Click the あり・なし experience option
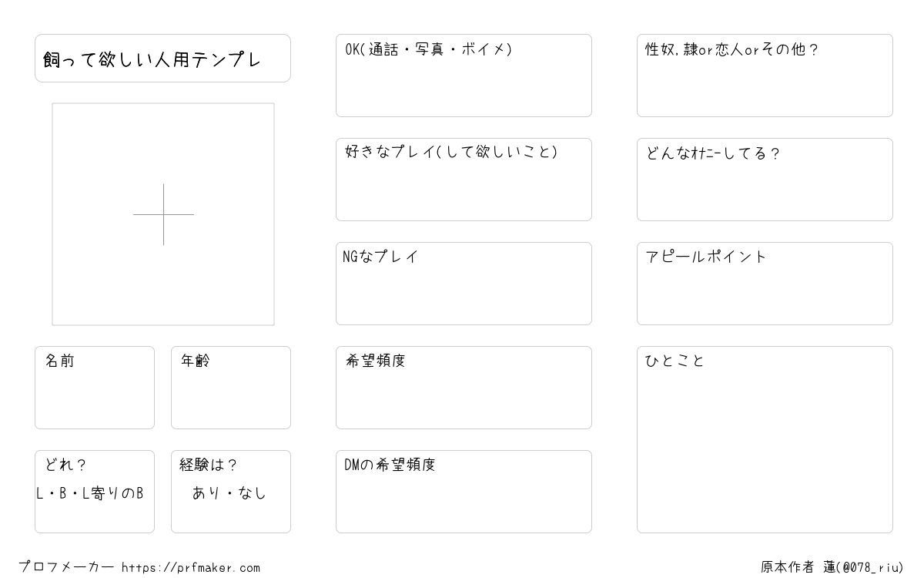 coord(229,492)
